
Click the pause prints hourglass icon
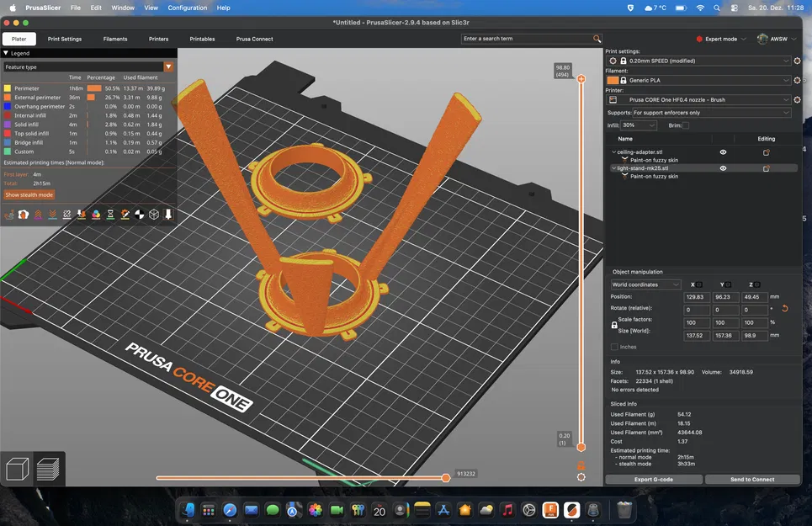point(110,214)
